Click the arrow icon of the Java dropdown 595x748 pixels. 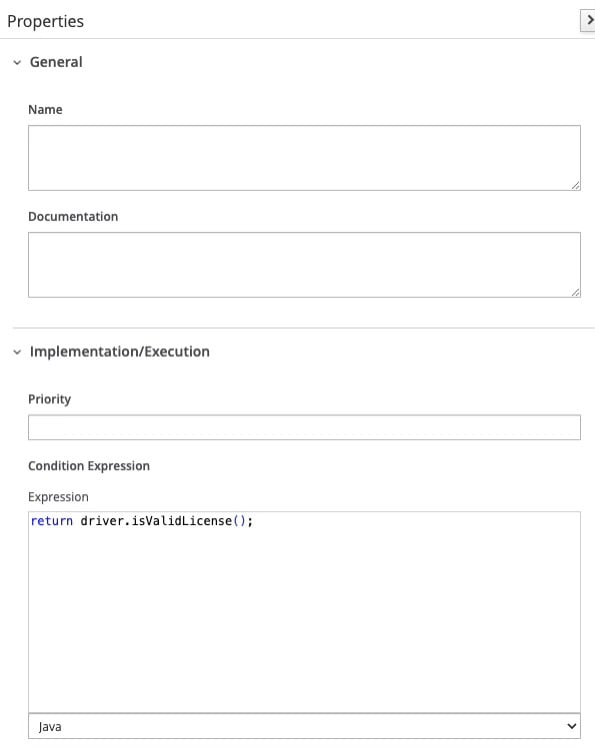pyautogui.click(x=572, y=726)
